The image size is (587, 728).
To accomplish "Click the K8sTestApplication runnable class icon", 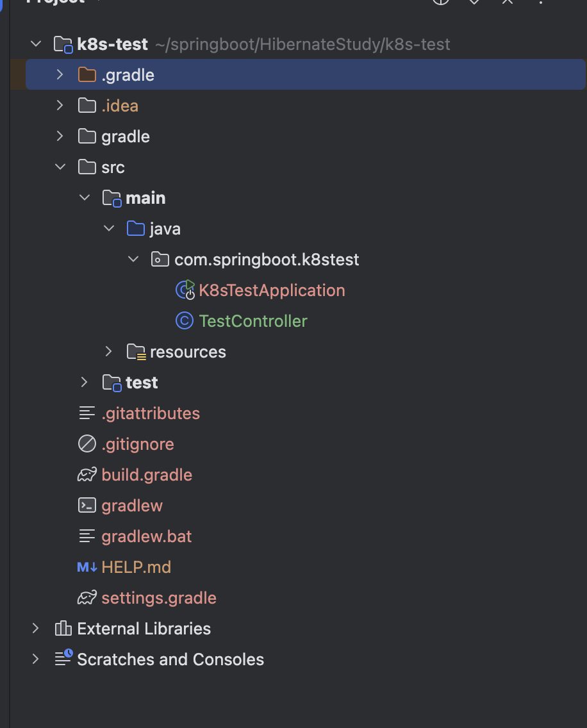I will click(185, 290).
